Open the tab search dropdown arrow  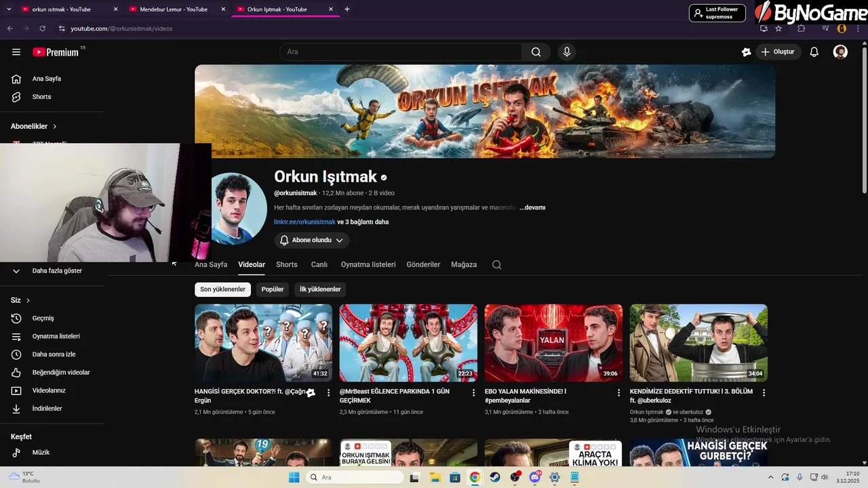(x=9, y=9)
